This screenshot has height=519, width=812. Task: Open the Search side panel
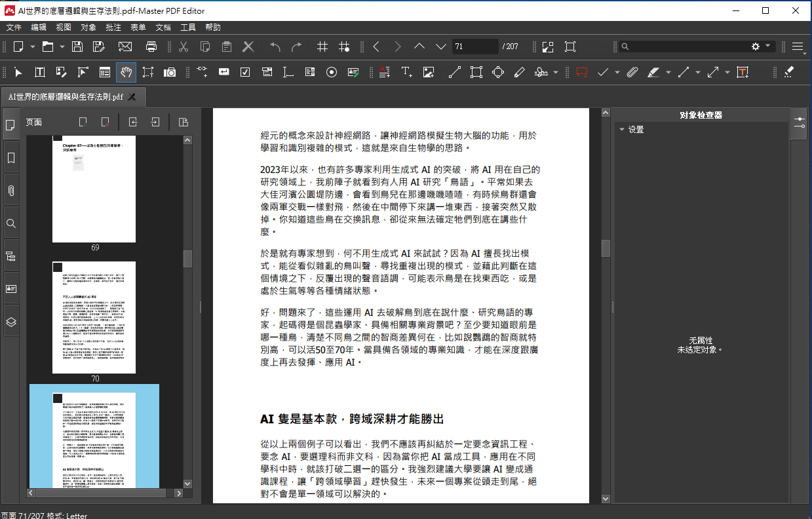11,223
